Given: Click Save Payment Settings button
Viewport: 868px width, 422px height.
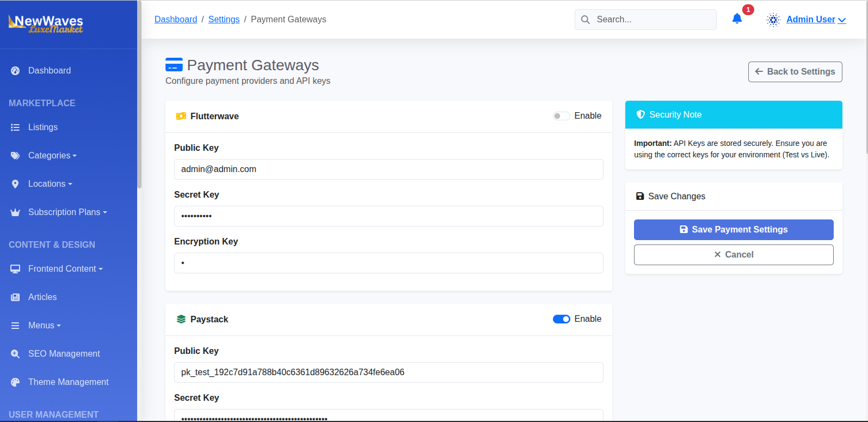Looking at the screenshot, I should 734,230.
